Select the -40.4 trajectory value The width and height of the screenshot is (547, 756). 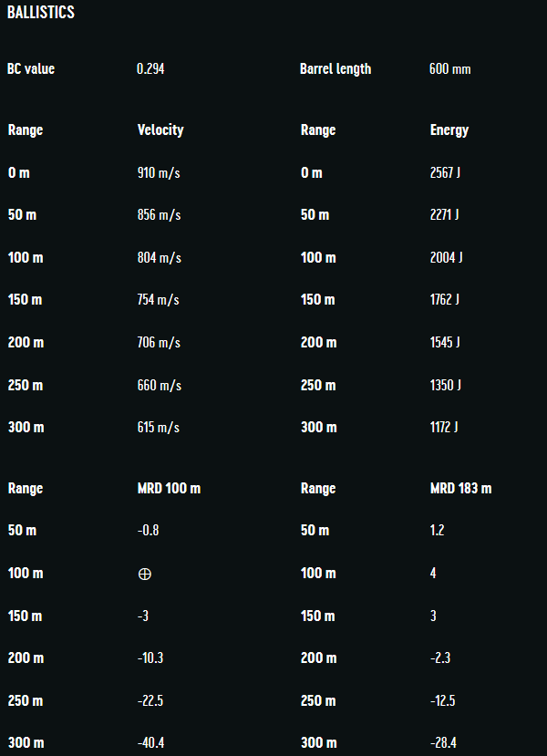point(150,743)
